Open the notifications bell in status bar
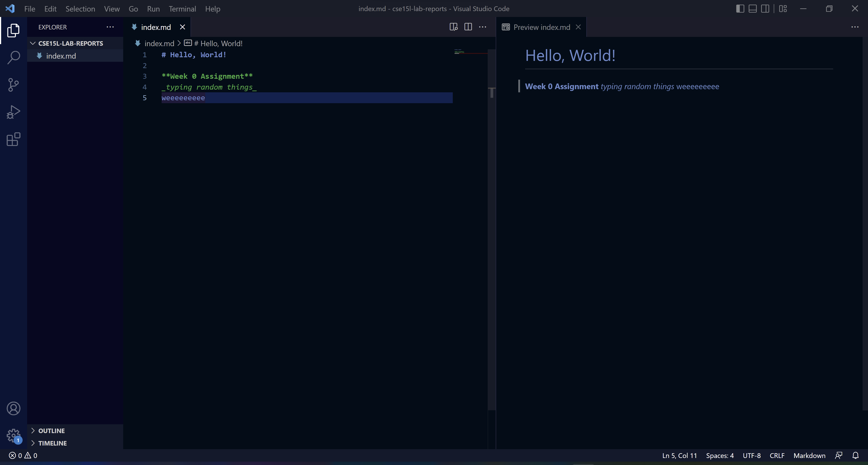 click(x=855, y=455)
